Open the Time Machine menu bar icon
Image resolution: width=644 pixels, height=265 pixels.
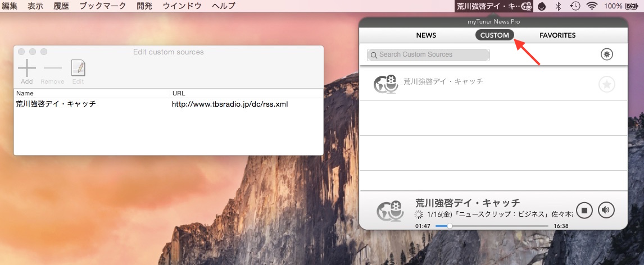point(575,6)
